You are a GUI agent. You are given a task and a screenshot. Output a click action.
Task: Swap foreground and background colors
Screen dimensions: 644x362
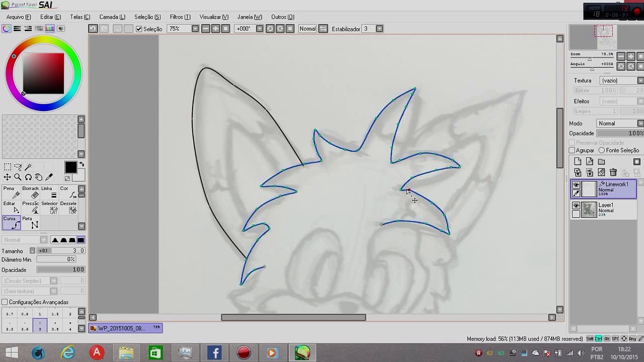pyautogui.click(x=82, y=164)
